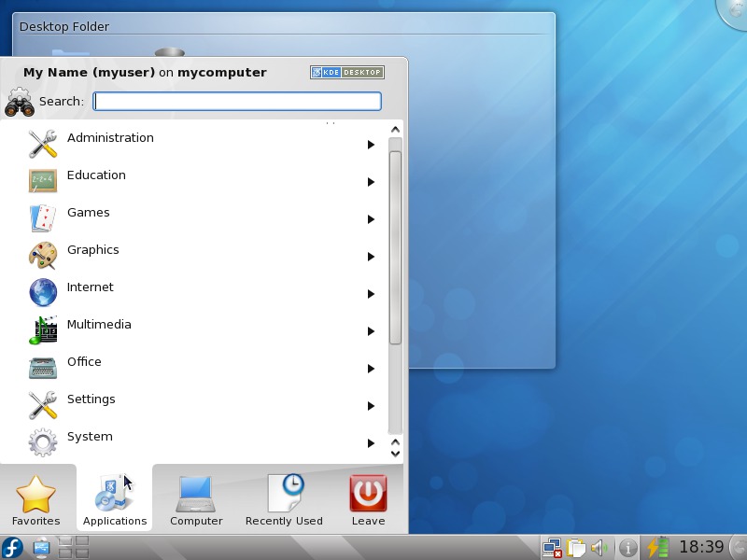Click the Graphics paint palette icon

pos(43,256)
